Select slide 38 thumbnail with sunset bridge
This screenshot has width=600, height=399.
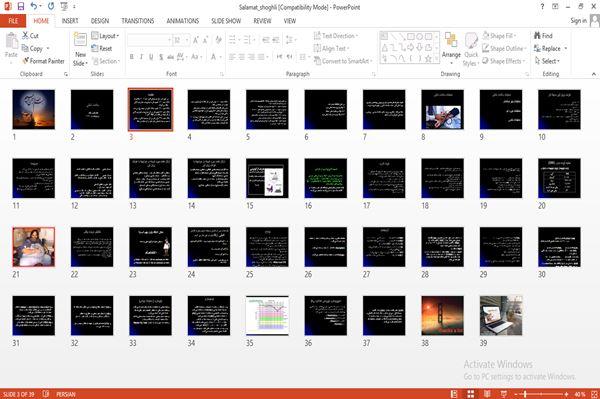(x=442, y=316)
